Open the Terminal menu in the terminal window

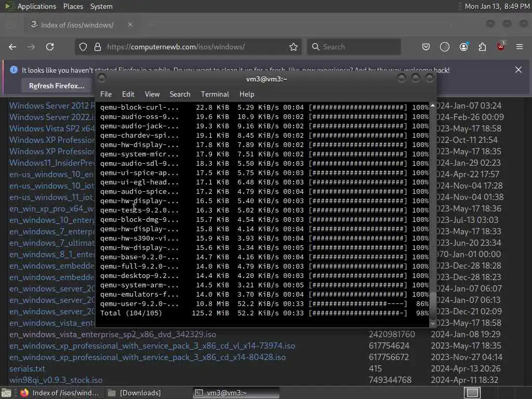point(215,95)
